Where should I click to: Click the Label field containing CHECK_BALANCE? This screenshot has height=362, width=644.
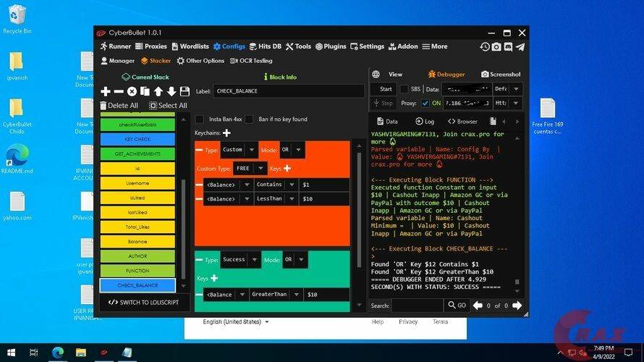tap(288, 91)
